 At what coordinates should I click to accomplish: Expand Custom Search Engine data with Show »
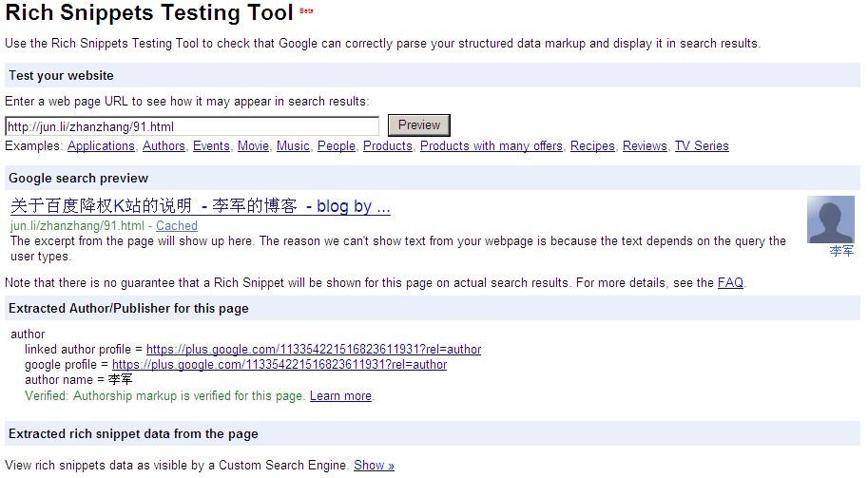tap(374, 466)
